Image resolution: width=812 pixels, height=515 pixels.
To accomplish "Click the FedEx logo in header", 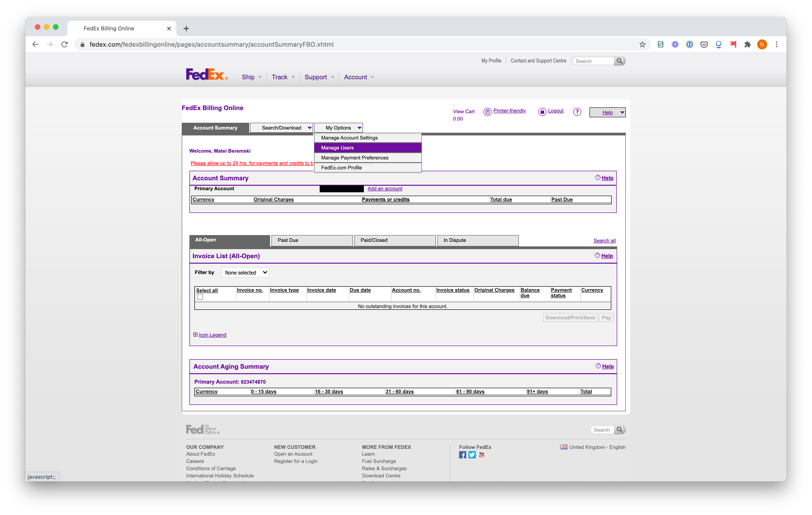I will (x=207, y=75).
